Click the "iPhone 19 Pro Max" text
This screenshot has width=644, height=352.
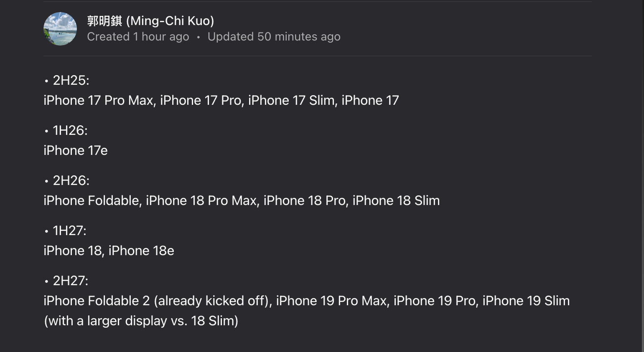coord(331,301)
